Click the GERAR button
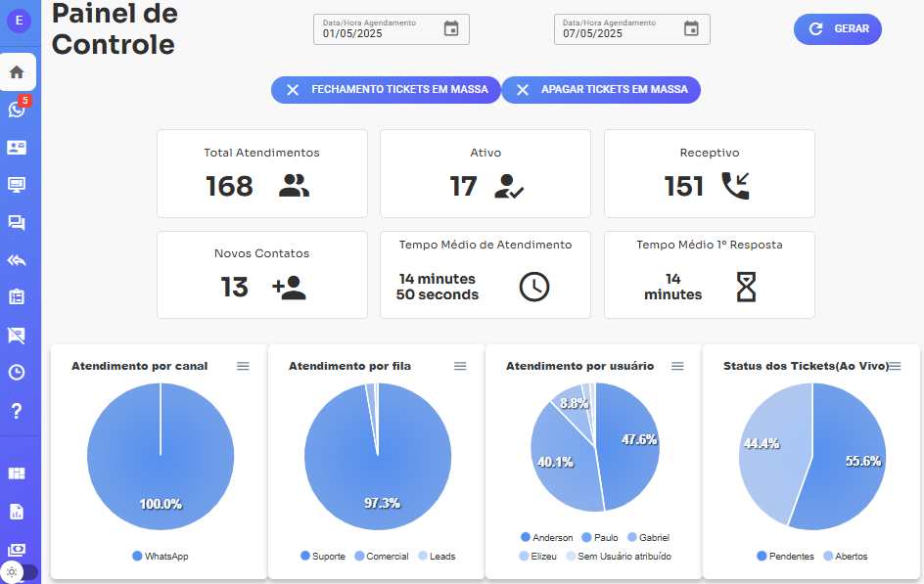924x584 pixels. [x=837, y=29]
